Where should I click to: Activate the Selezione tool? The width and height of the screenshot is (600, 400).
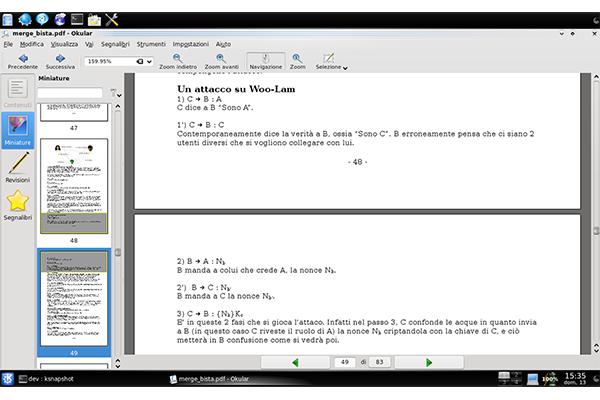(328, 62)
